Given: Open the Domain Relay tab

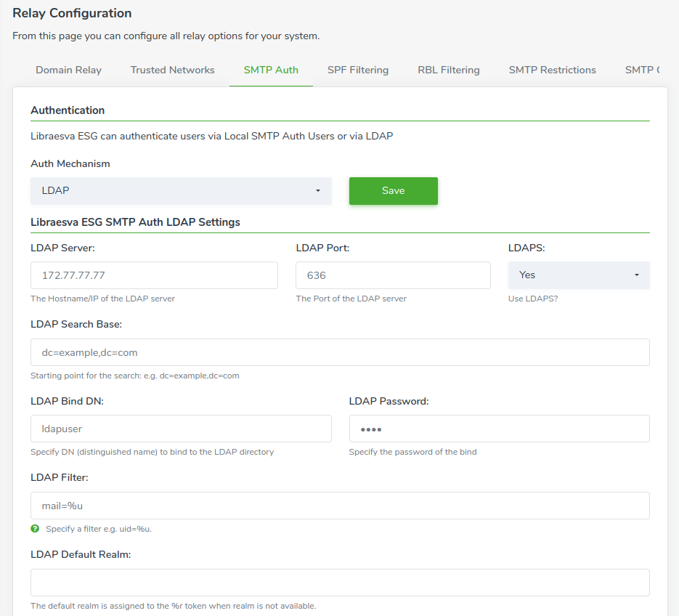Looking at the screenshot, I should coord(68,70).
